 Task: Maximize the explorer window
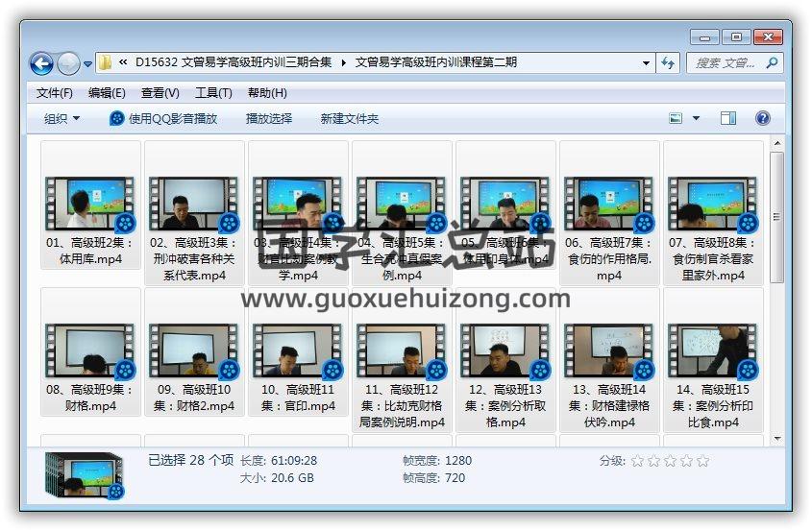(x=736, y=37)
